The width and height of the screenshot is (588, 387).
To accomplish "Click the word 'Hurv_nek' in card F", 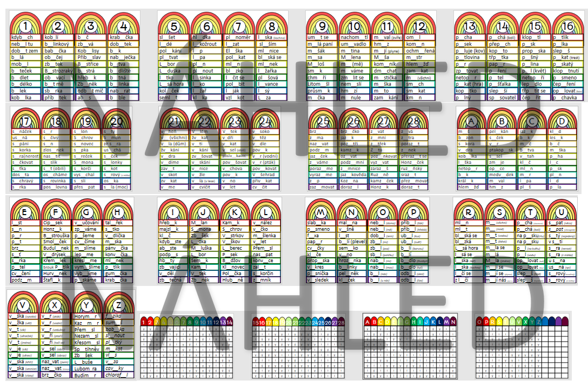I will (56, 273).
